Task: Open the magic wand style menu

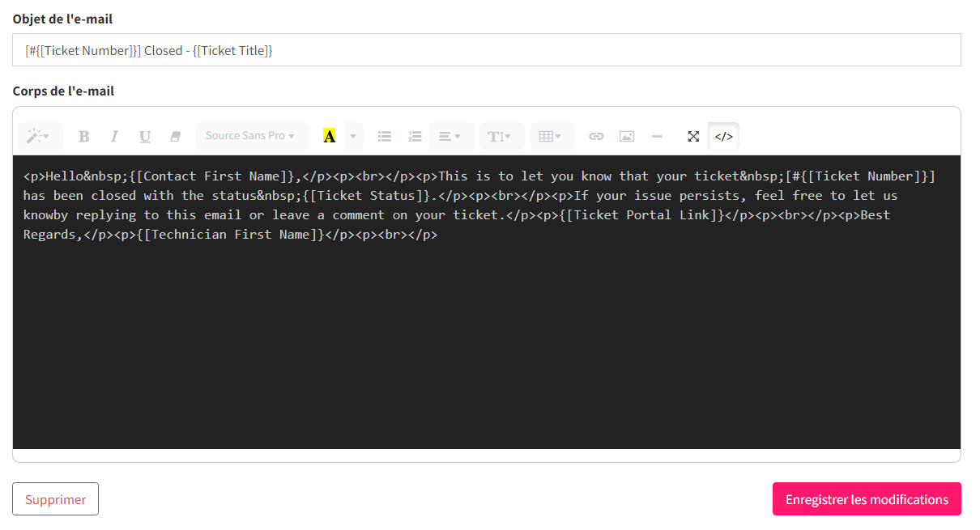Action: click(38, 136)
